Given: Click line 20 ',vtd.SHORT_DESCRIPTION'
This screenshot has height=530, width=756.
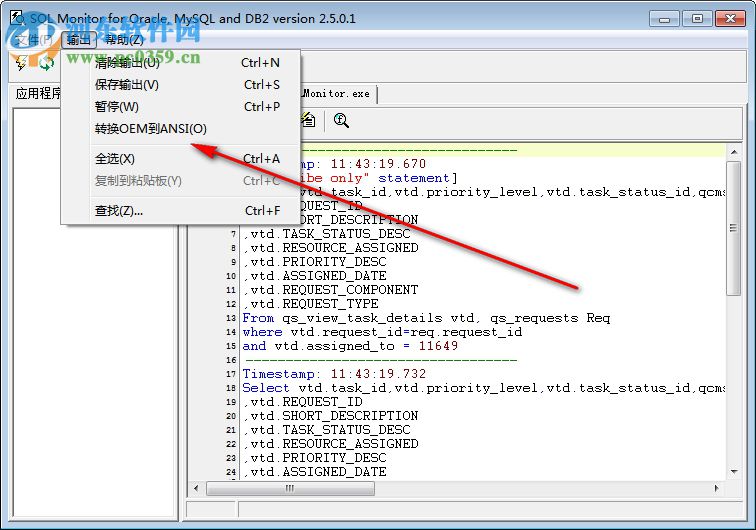Looking at the screenshot, I should coord(330,416).
